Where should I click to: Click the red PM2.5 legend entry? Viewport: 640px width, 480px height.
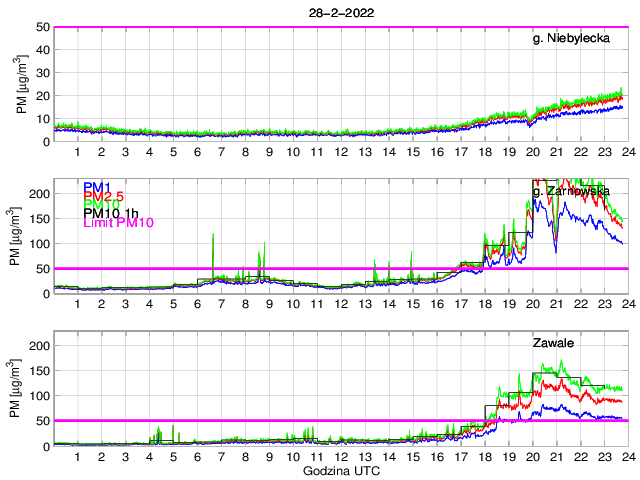coord(105,196)
